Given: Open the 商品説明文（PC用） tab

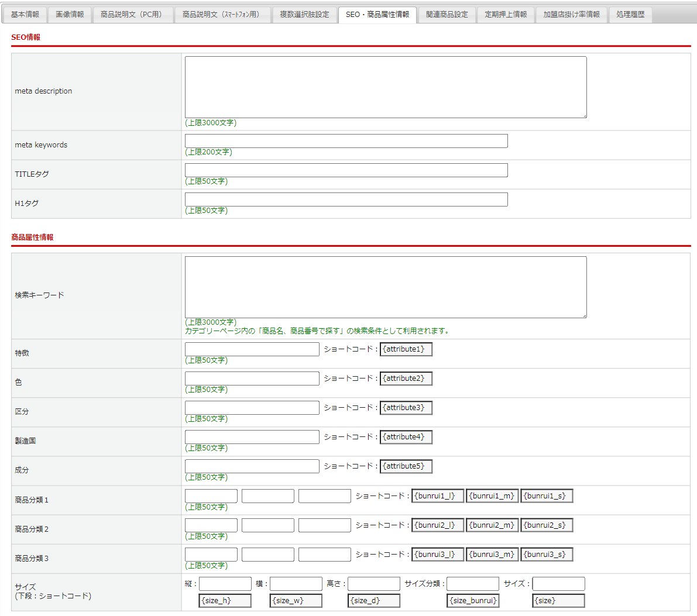Looking at the screenshot, I should pos(133,15).
